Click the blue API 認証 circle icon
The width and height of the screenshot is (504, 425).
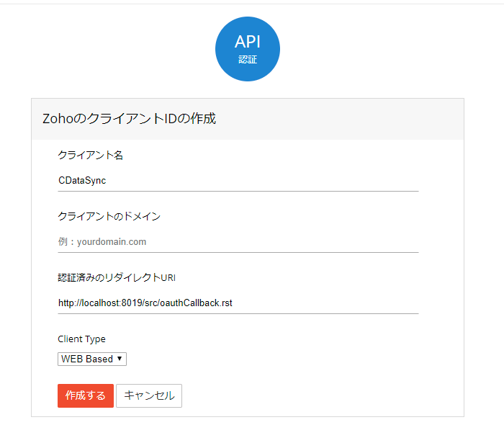(x=248, y=49)
